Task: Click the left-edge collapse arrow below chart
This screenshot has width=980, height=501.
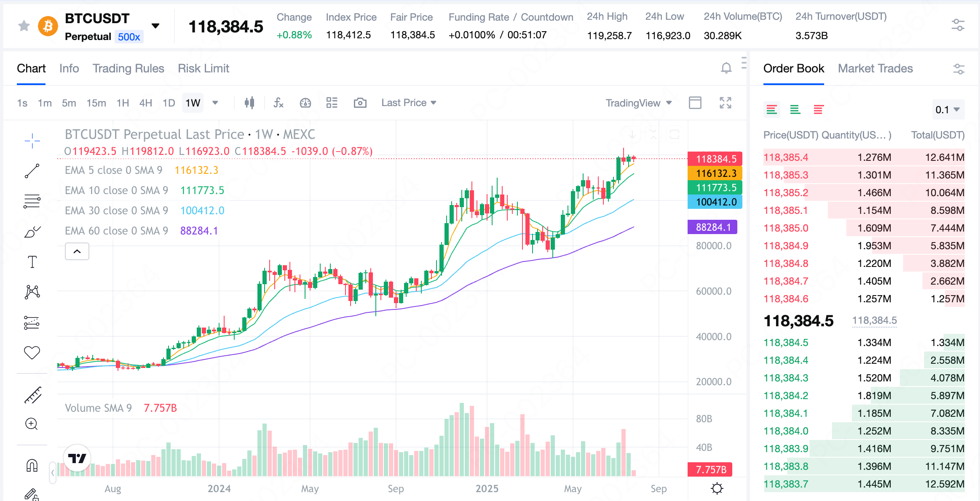Action: (x=53, y=472)
